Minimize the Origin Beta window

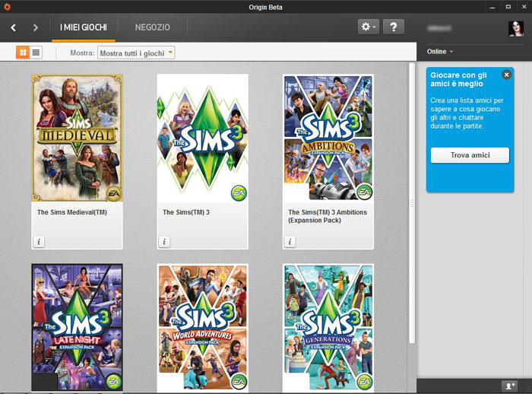tap(492, 7)
